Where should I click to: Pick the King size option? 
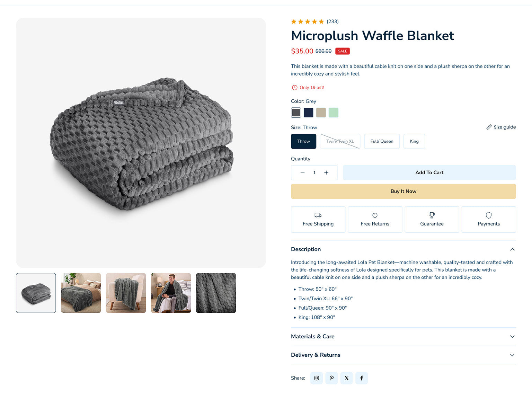[x=414, y=141]
